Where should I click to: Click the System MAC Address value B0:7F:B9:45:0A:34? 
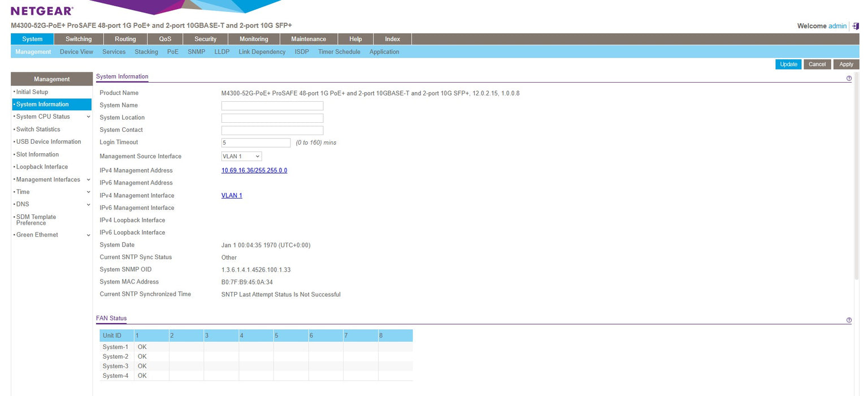tap(247, 282)
